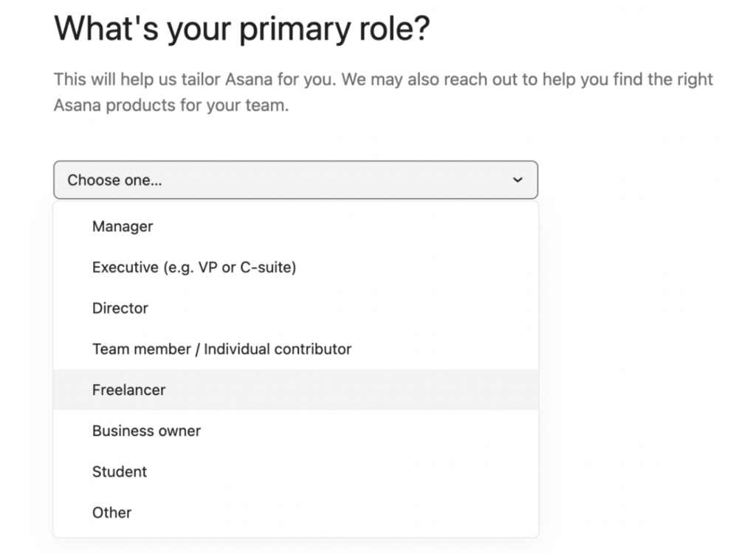Select 'Student' as your role
The height and width of the screenshot is (554, 756).
[119, 471]
